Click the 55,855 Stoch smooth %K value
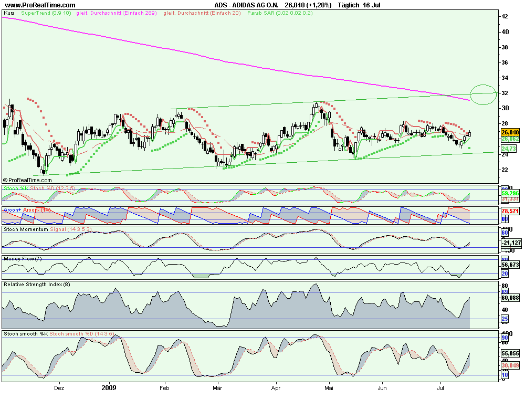The width and height of the screenshot is (525, 420). coord(509,354)
